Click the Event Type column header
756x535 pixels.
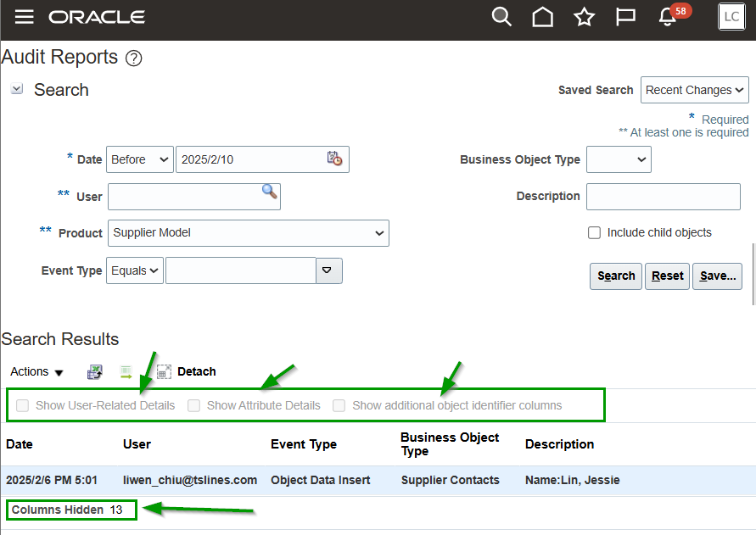[304, 444]
